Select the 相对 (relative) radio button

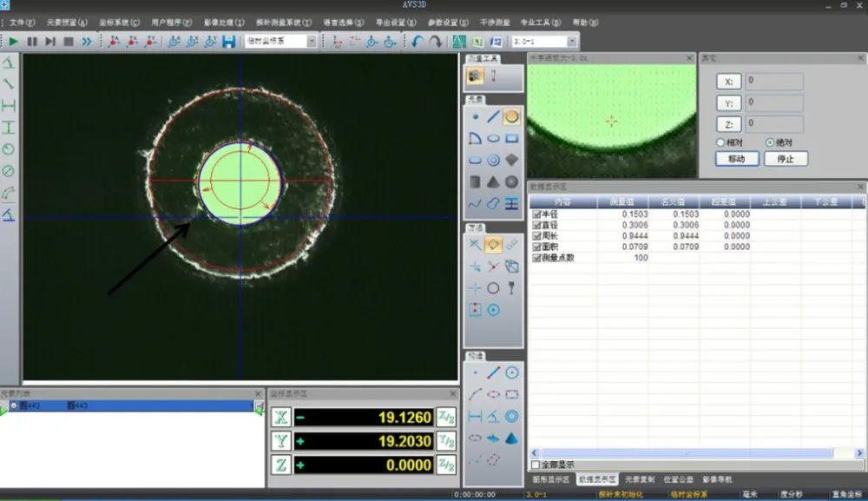[x=720, y=142]
